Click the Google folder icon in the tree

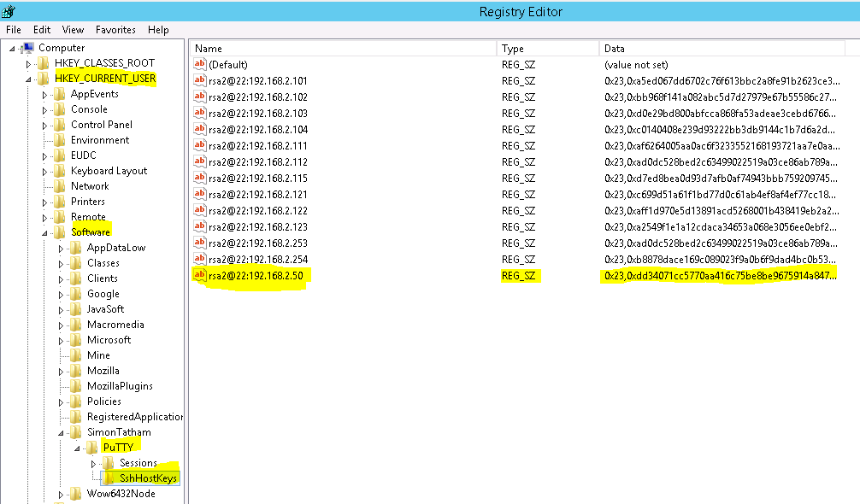tap(78, 293)
